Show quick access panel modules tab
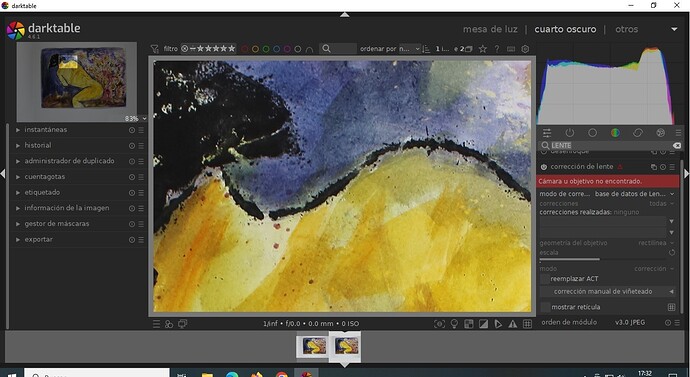 pos(547,133)
